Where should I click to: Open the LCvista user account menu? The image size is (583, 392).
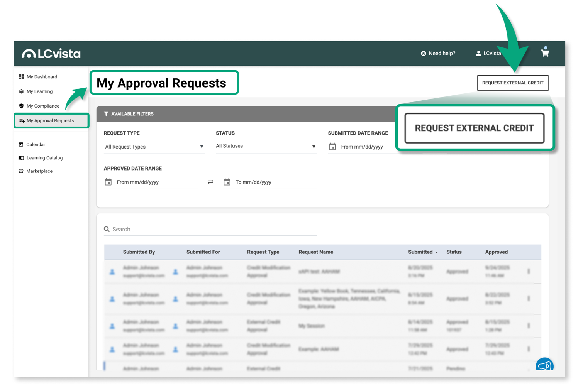488,54
